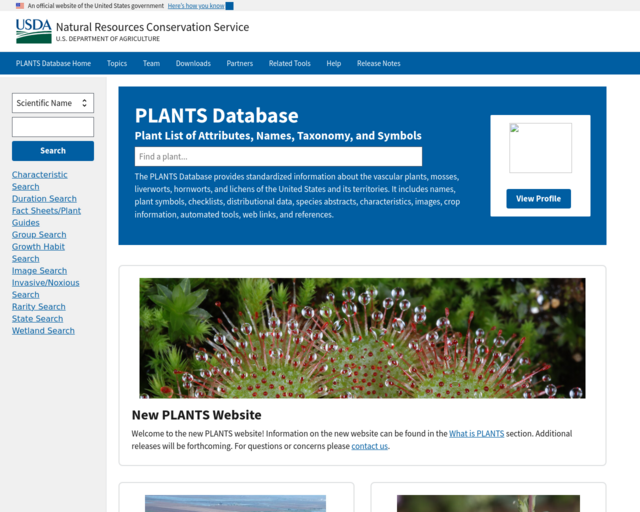Click the View Profile button
This screenshot has width=640, height=512.
click(538, 198)
